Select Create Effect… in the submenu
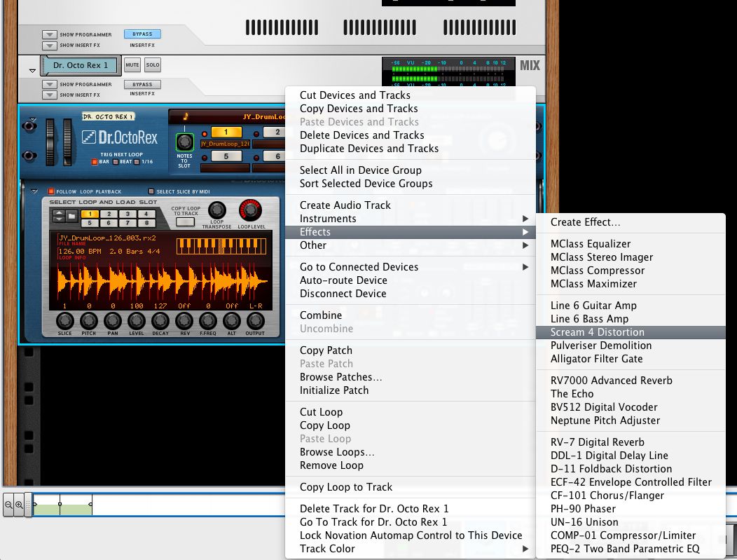The image size is (737, 560). [x=631, y=222]
